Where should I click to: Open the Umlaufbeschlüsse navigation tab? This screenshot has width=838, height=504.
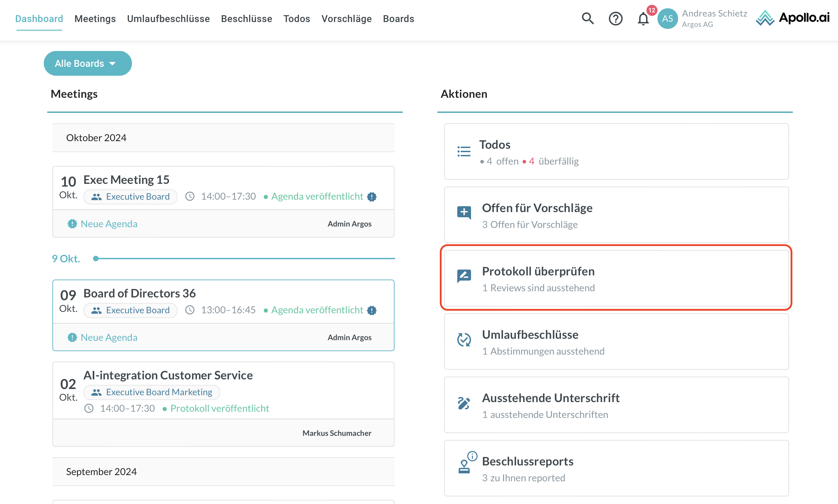168,19
